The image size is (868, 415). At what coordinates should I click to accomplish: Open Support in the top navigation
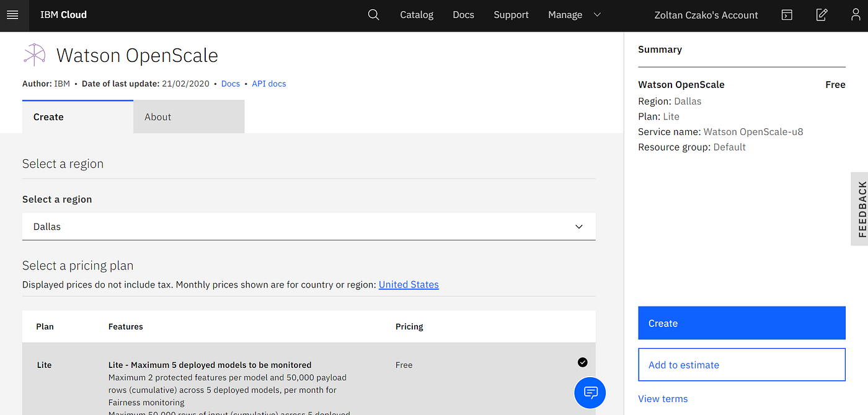coord(511,15)
